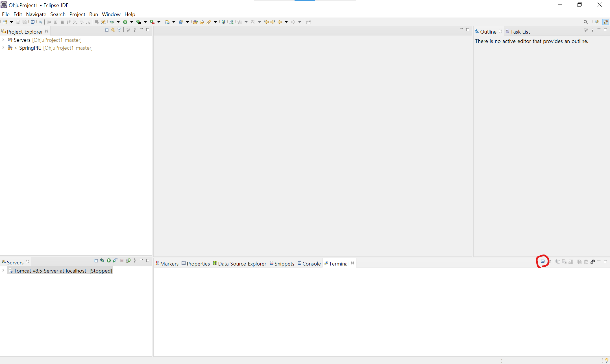Open the Window menu
Viewport: 610px width, 364px height.
coord(111,14)
